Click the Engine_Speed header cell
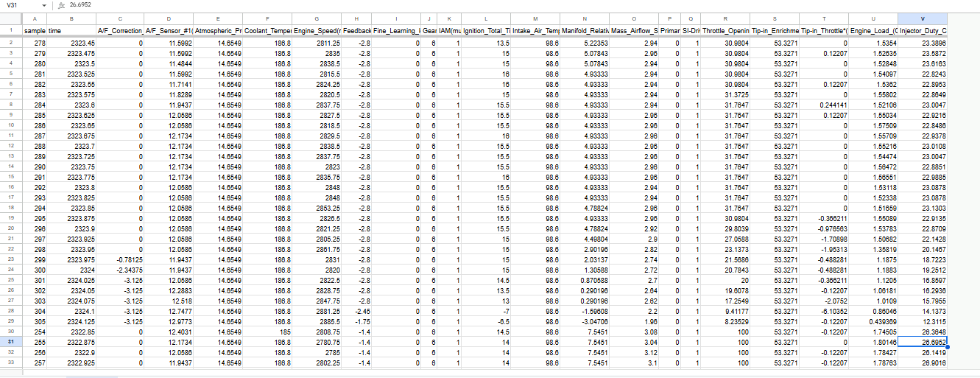 tap(316, 31)
